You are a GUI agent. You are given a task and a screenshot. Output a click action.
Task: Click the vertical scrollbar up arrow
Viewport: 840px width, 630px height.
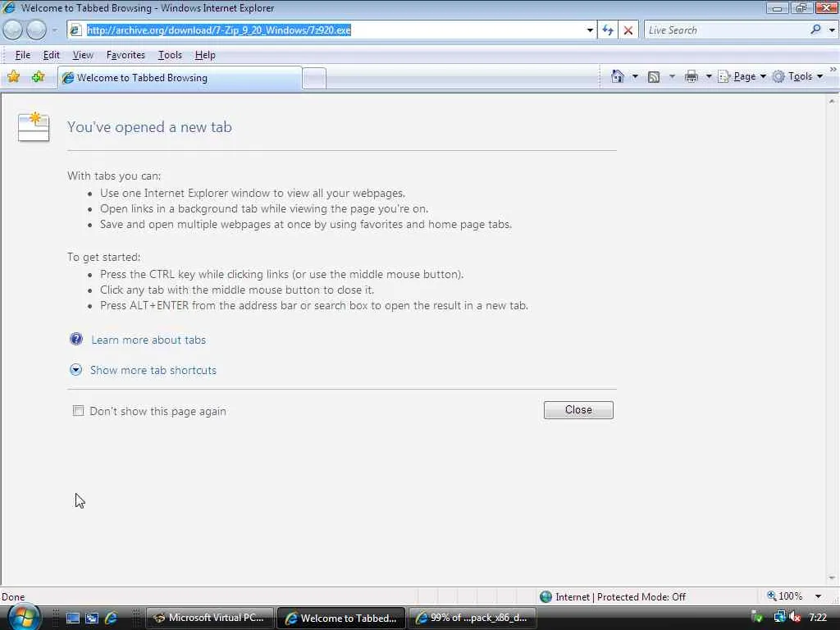(x=832, y=101)
